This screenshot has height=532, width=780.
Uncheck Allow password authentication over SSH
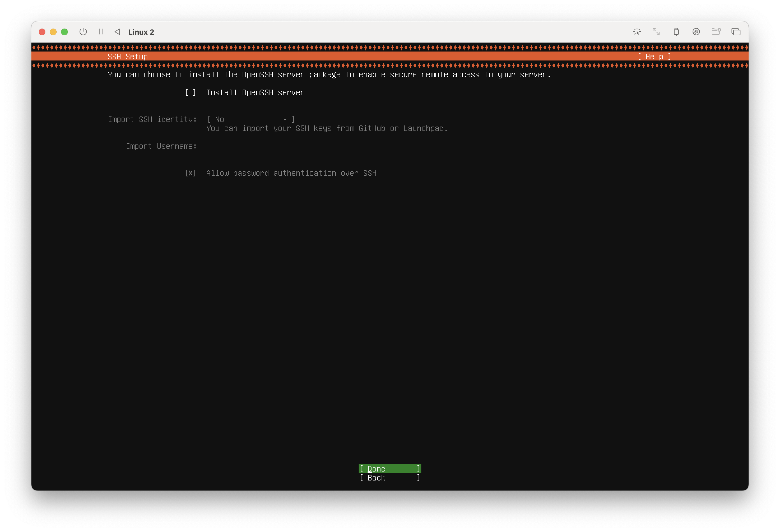190,173
